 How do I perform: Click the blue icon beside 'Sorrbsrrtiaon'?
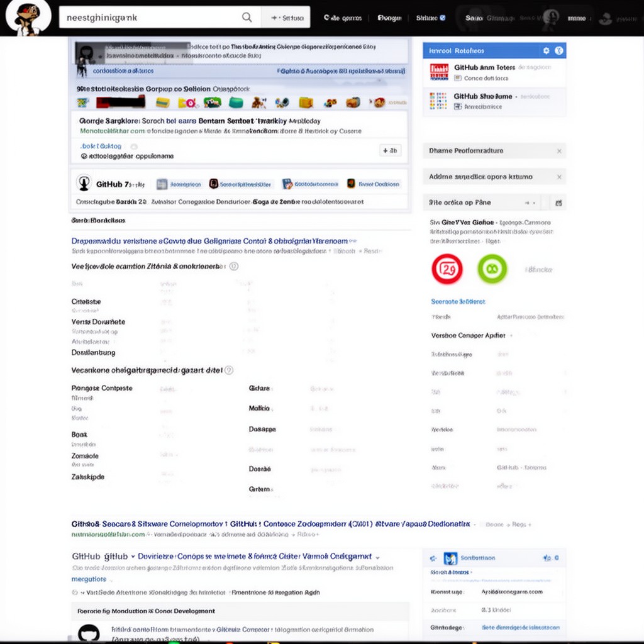tap(450, 558)
